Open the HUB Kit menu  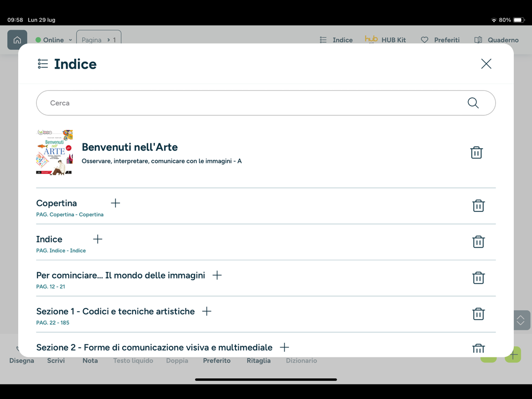pos(385,40)
